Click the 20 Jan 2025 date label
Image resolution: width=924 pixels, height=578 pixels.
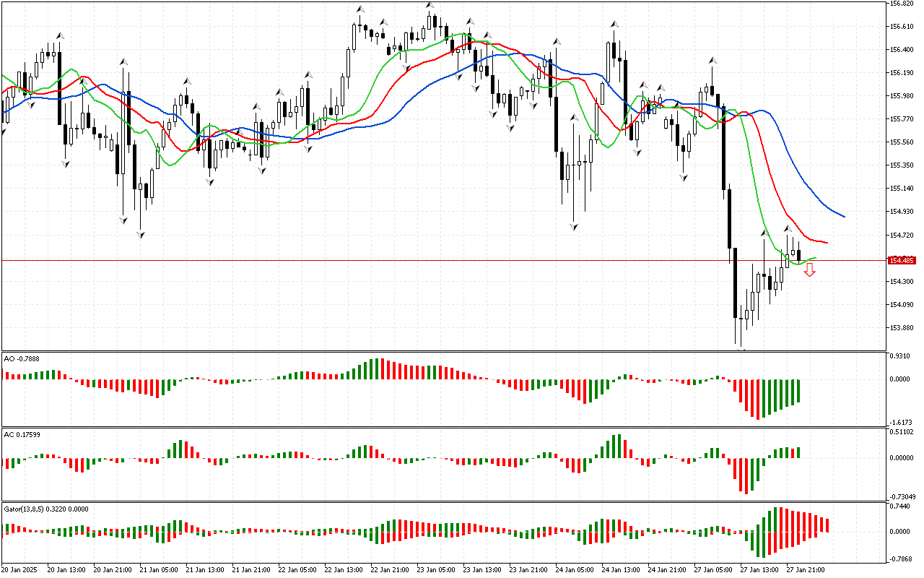pyautogui.click(x=19, y=570)
